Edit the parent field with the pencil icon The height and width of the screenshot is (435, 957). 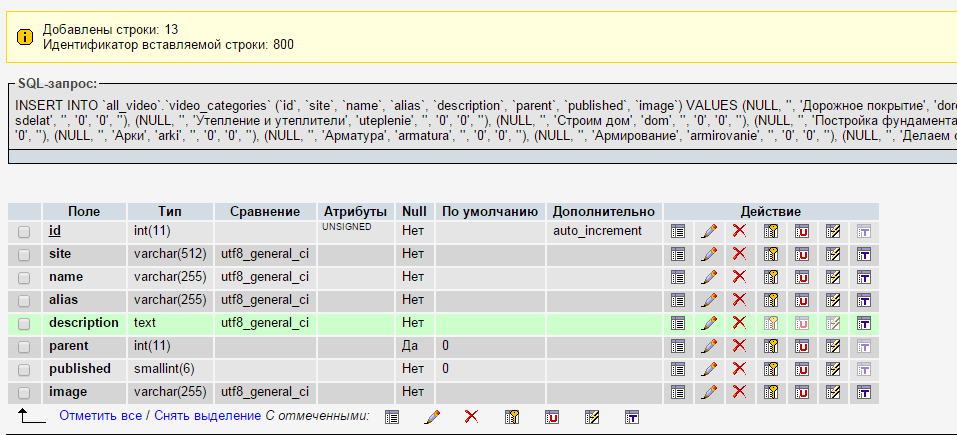(x=709, y=347)
